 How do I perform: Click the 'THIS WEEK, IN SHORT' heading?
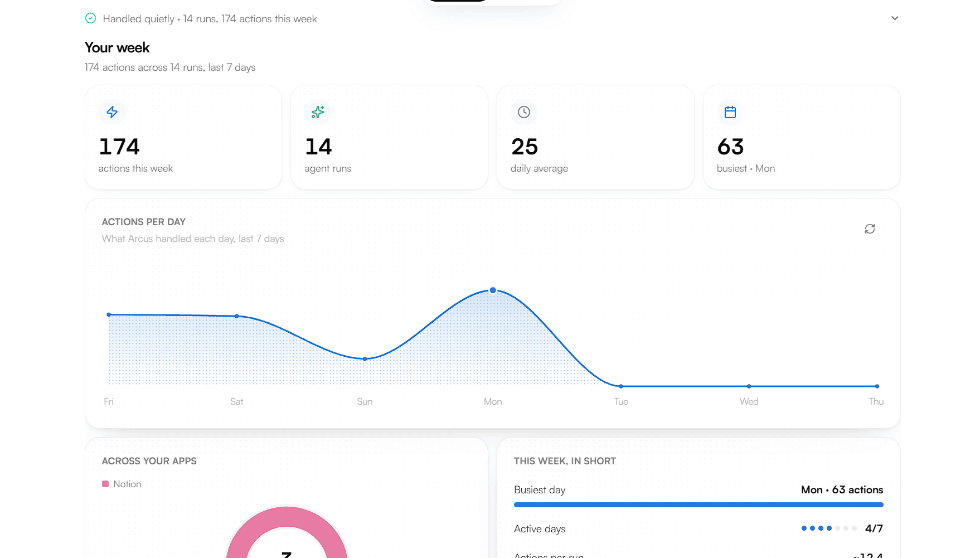point(565,461)
